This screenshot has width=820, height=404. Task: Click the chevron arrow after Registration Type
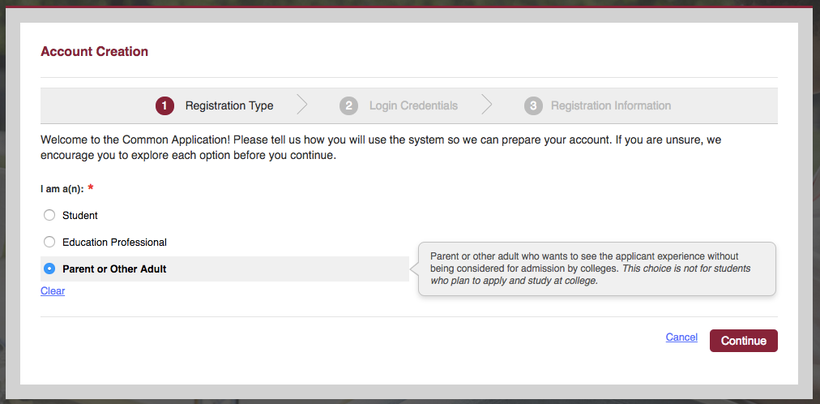pos(302,105)
